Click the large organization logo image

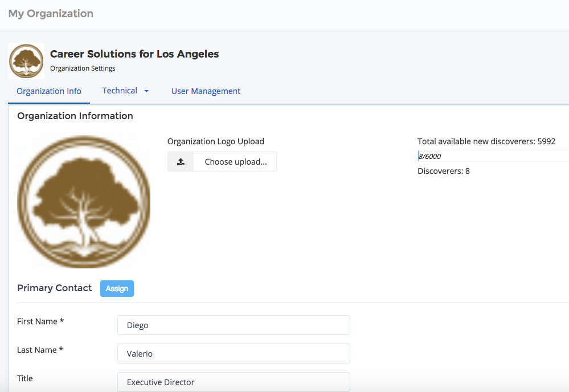point(84,202)
